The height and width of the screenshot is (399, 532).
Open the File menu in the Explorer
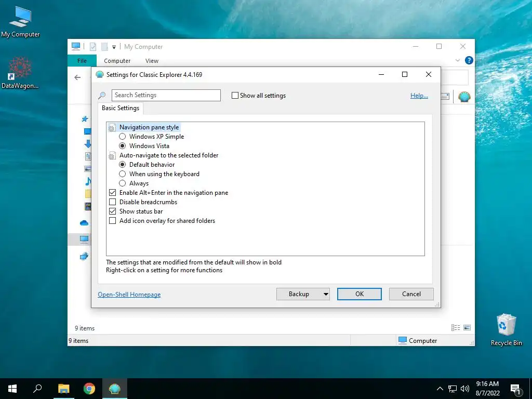click(82, 61)
